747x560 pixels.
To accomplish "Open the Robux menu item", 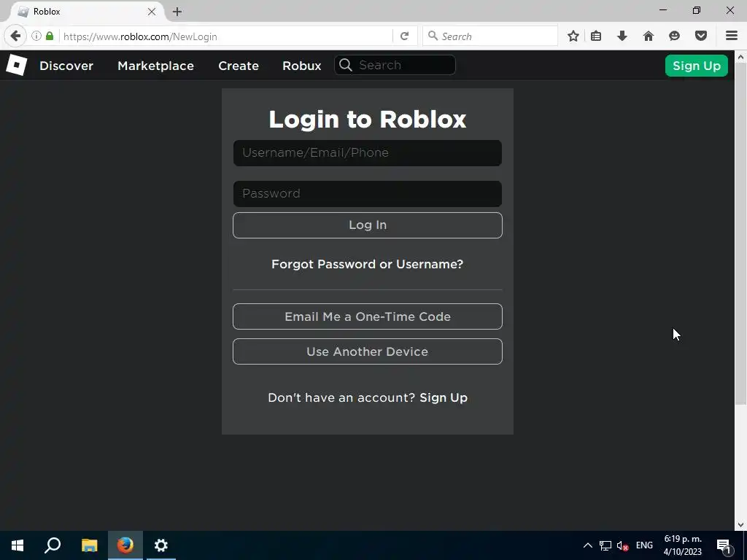I will (x=302, y=66).
